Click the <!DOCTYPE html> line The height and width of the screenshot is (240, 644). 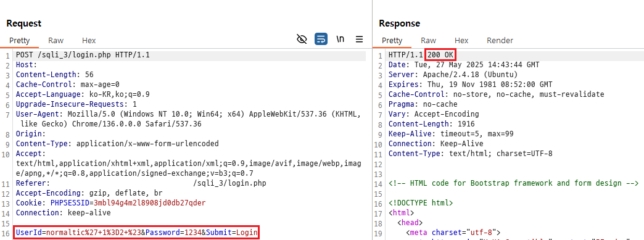pos(421,203)
